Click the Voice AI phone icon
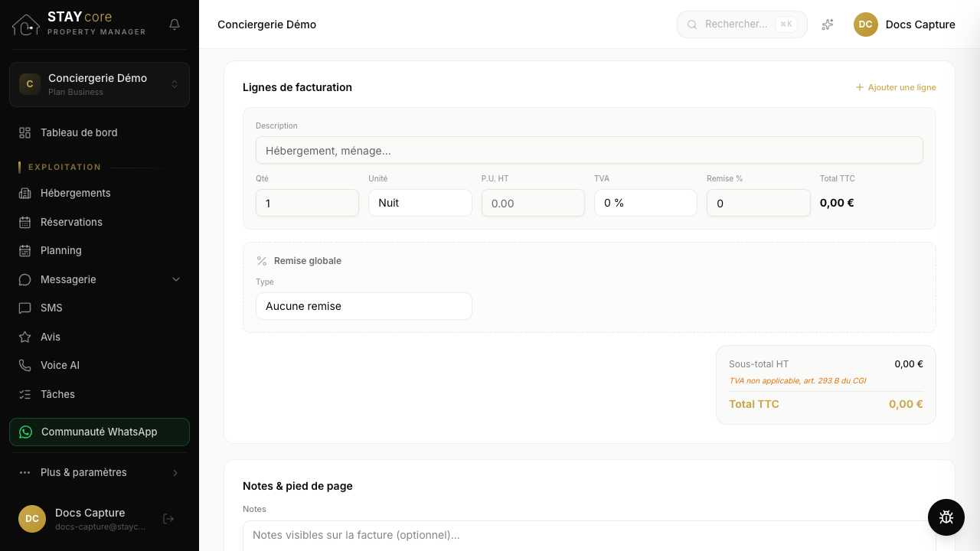 [x=25, y=365]
